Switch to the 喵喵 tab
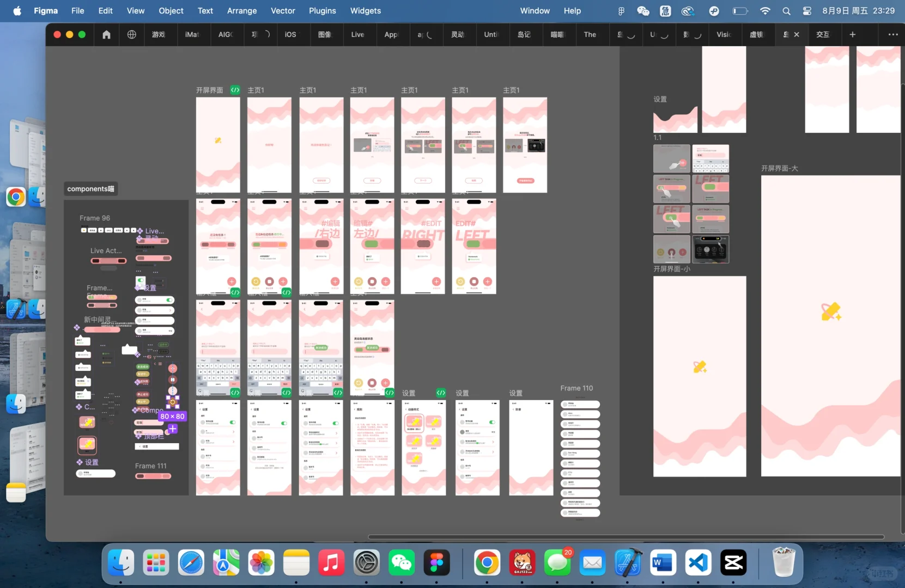 click(557, 34)
